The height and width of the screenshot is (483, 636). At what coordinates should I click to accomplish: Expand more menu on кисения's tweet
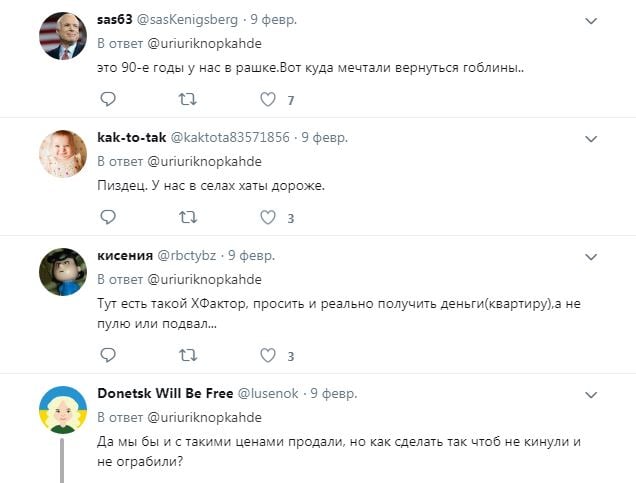coord(591,257)
